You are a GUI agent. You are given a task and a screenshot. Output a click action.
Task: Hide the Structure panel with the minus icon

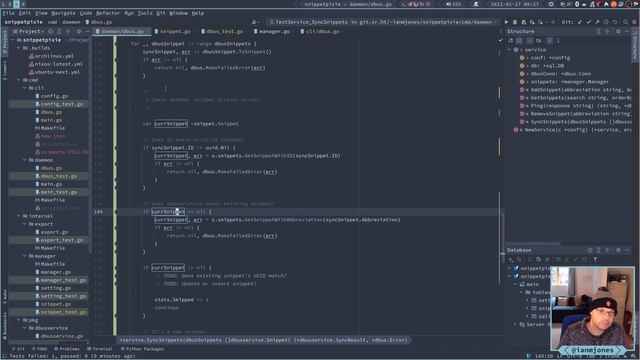click(627, 31)
